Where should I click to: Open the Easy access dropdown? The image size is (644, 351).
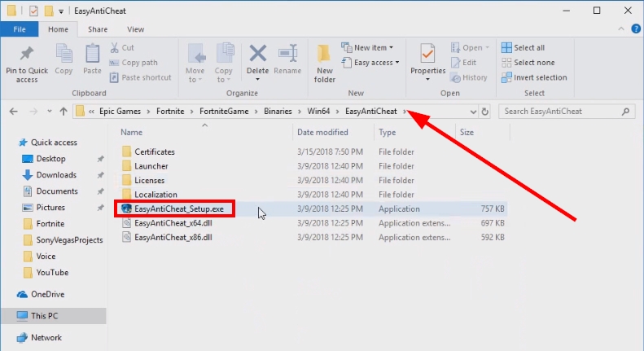tap(370, 63)
